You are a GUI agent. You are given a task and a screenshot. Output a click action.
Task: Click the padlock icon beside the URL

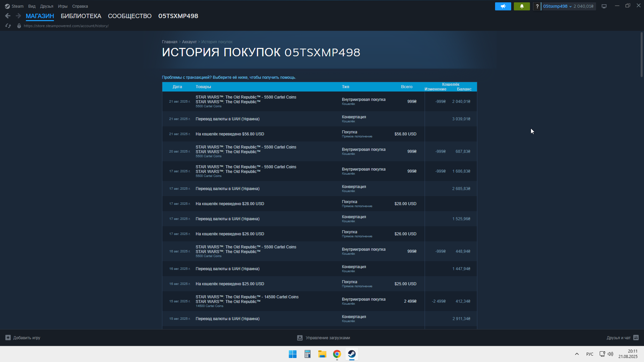click(x=19, y=26)
